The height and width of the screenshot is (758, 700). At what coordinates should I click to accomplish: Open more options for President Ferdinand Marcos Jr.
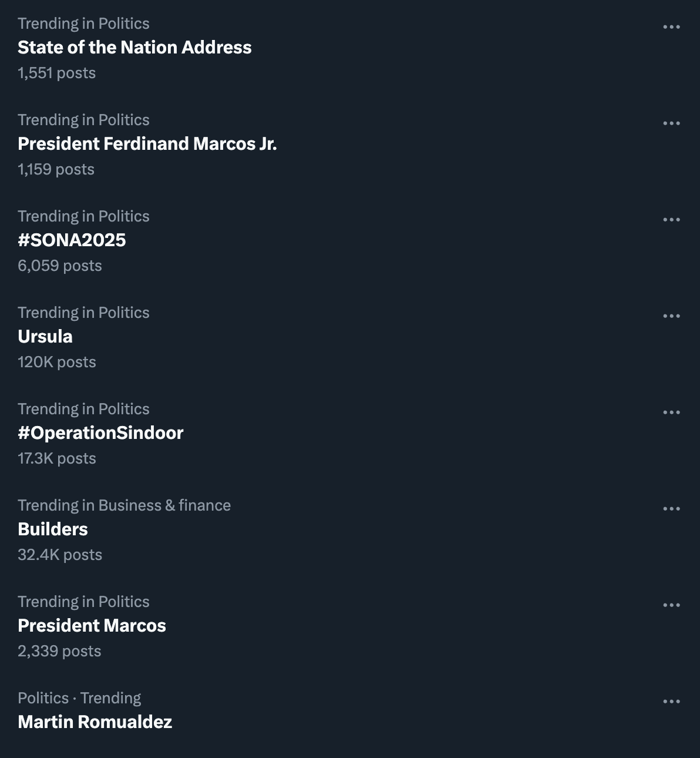point(671,123)
